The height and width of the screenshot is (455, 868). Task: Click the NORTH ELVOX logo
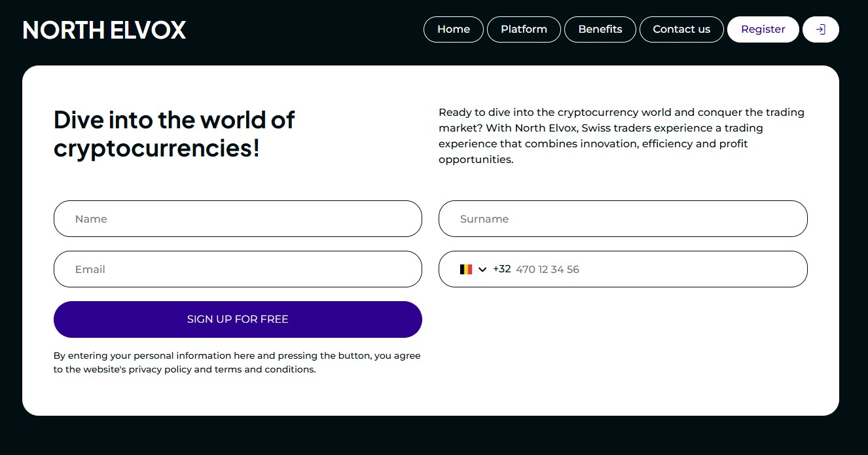pyautogui.click(x=104, y=30)
